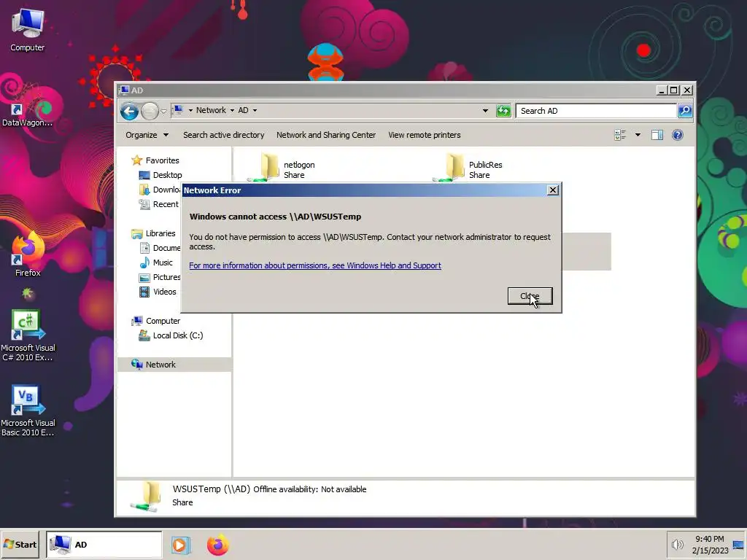Open Firefox from the taskbar
747x560 pixels.
[x=217, y=545]
